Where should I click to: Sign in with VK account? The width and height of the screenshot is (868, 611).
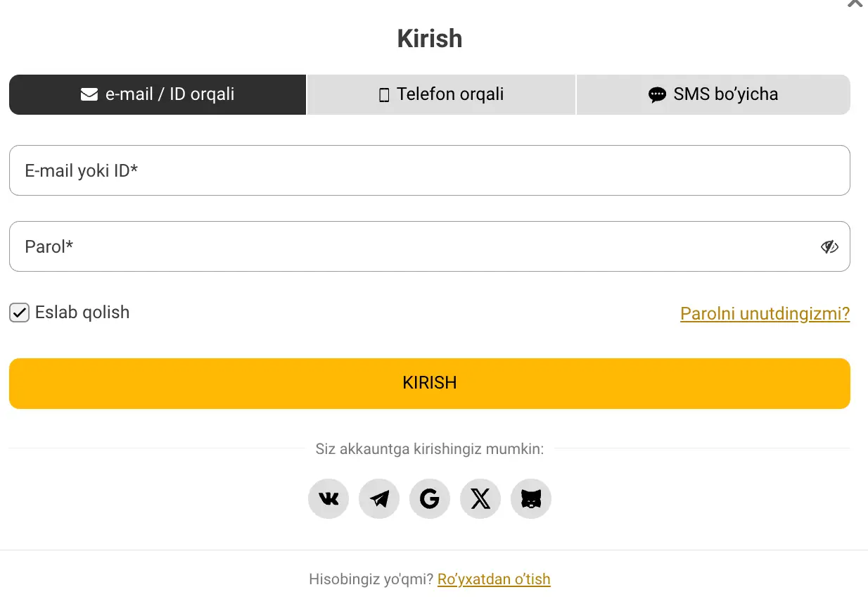pos(328,498)
